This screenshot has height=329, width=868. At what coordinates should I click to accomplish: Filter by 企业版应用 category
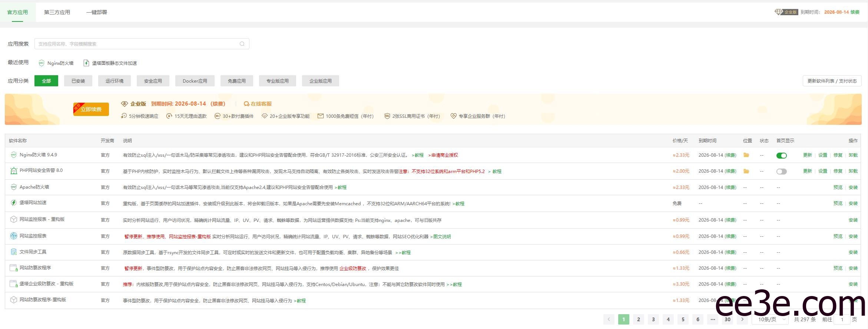321,81
